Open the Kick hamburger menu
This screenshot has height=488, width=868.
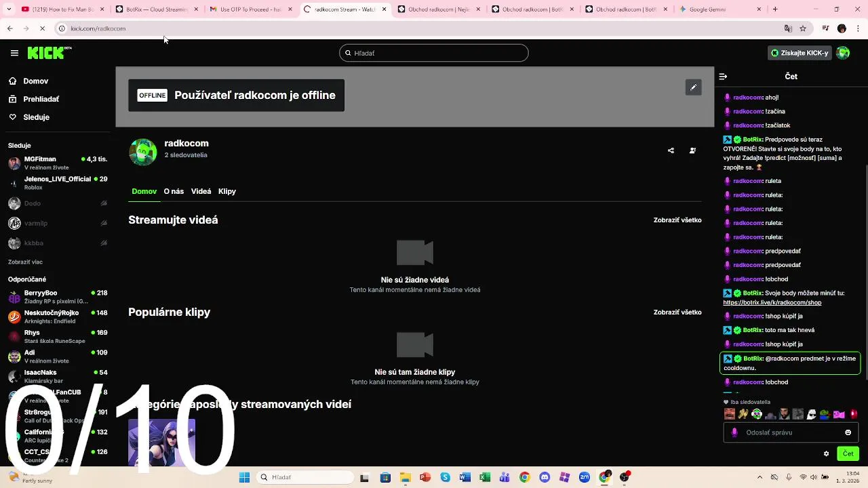(x=14, y=53)
